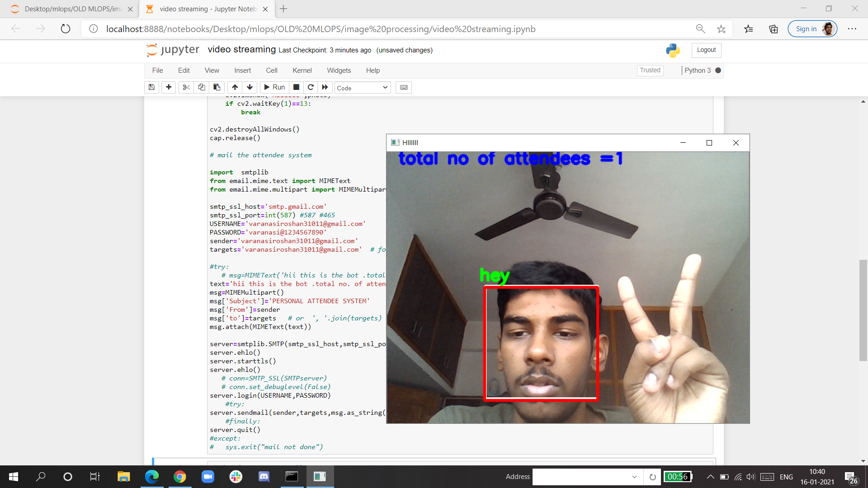
Task: Move the selected cell down
Action: pyautogui.click(x=249, y=87)
